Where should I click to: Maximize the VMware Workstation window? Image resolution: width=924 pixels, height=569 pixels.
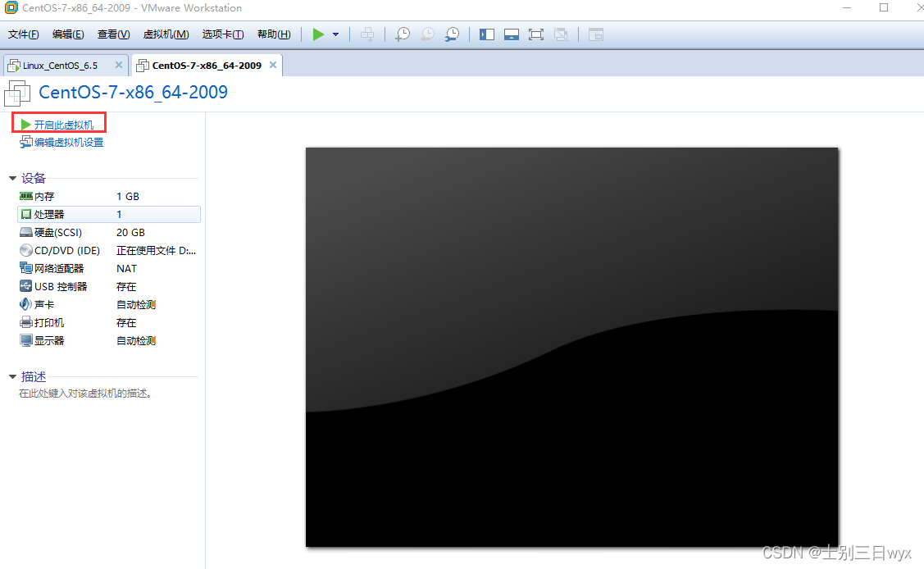point(884,7)
